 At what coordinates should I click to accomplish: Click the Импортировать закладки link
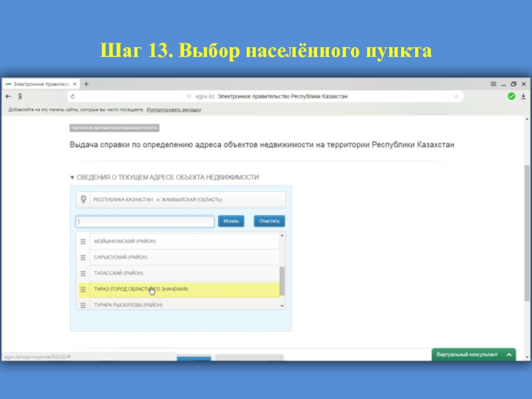pos(174,110)
